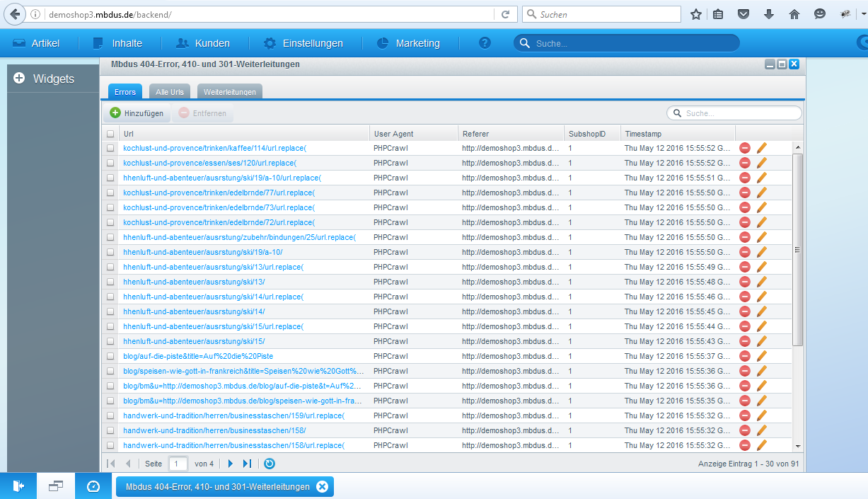Check the row for handwerk-und-tradition/herren/businesstaschen/159/url.replace(

(110, 415)
